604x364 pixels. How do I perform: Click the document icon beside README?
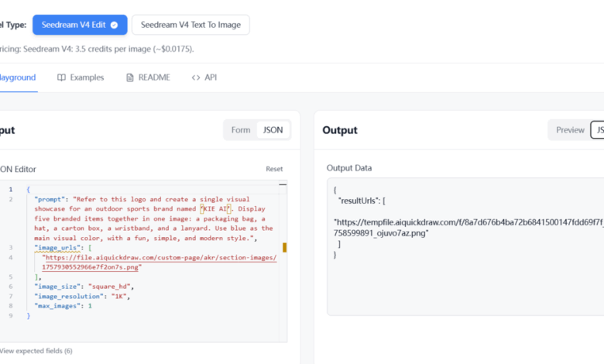click(x=130, y=77)
